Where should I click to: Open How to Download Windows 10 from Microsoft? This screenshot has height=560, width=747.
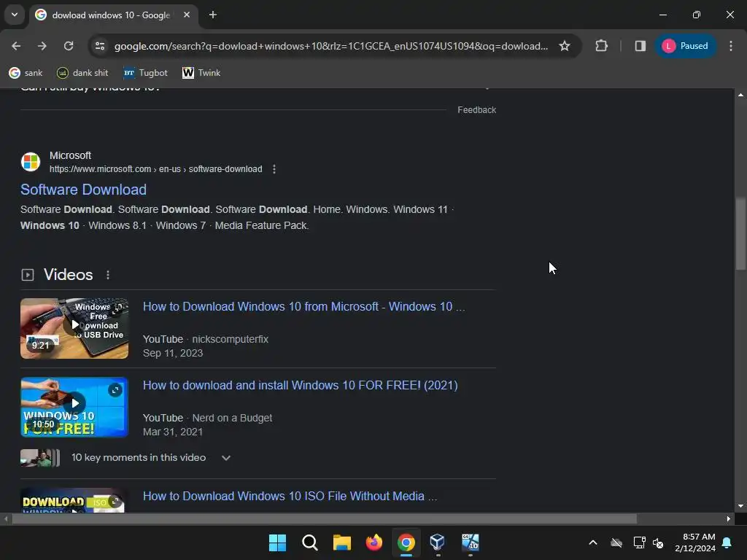[304, 307]
